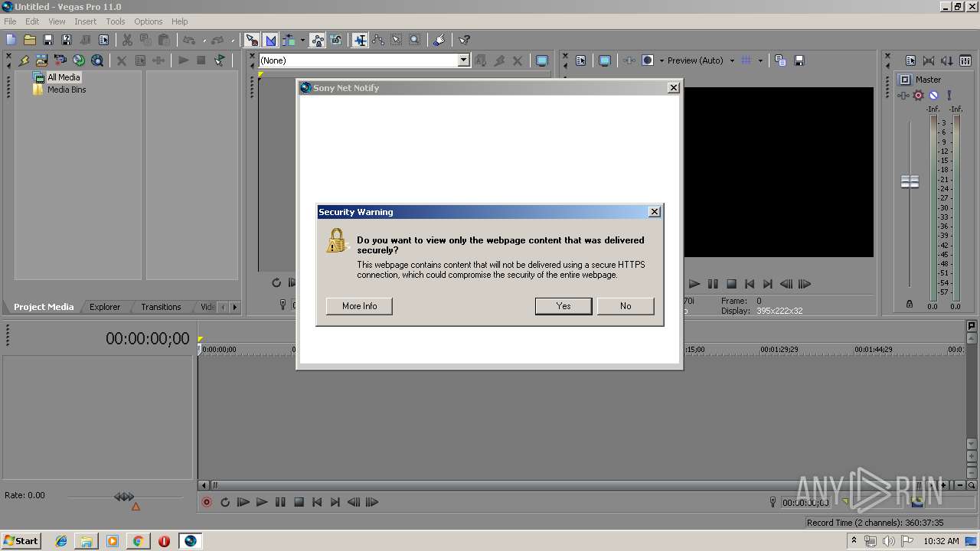Click Dim Output icon in mixer
Image resolution: width=980 pixels, height=551 pixels.
(947, 60)
